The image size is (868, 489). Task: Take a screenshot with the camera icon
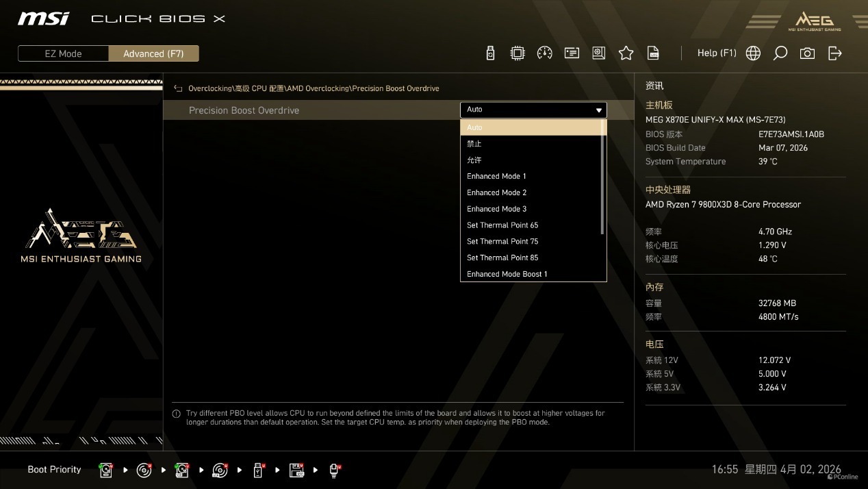[807, 53]
